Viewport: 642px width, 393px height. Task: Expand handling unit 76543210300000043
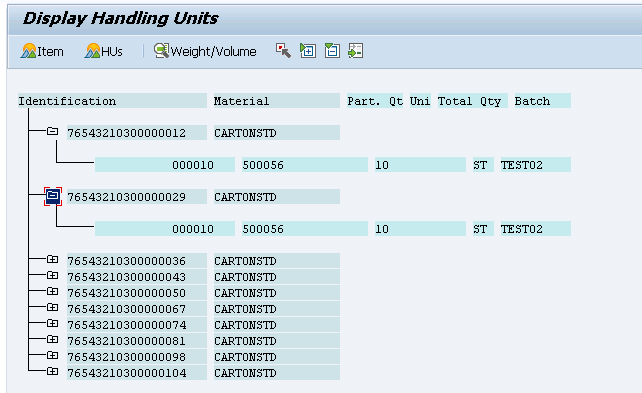point(52,275)
